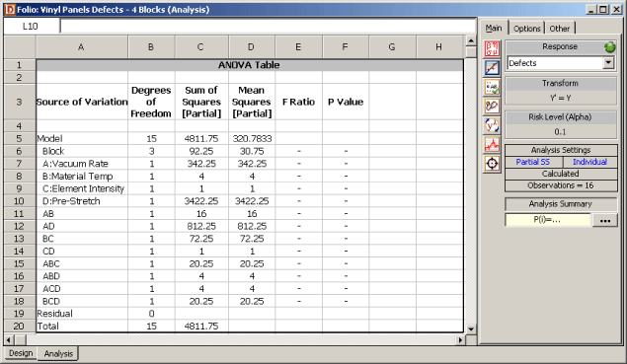Click the Model row label
Image resolution: width=627 pixels, height=364 pixels.
50,139
